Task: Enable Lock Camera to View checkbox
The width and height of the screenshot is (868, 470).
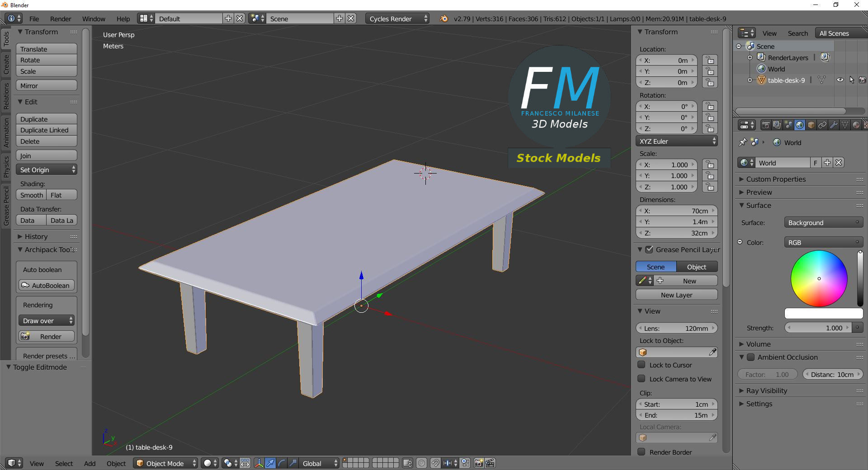Action: point(642,379)
